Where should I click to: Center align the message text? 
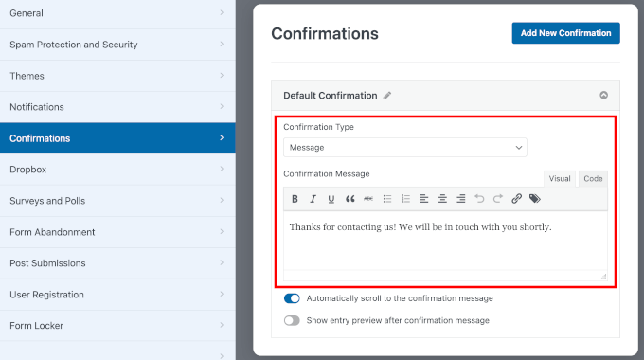(442, 199)
